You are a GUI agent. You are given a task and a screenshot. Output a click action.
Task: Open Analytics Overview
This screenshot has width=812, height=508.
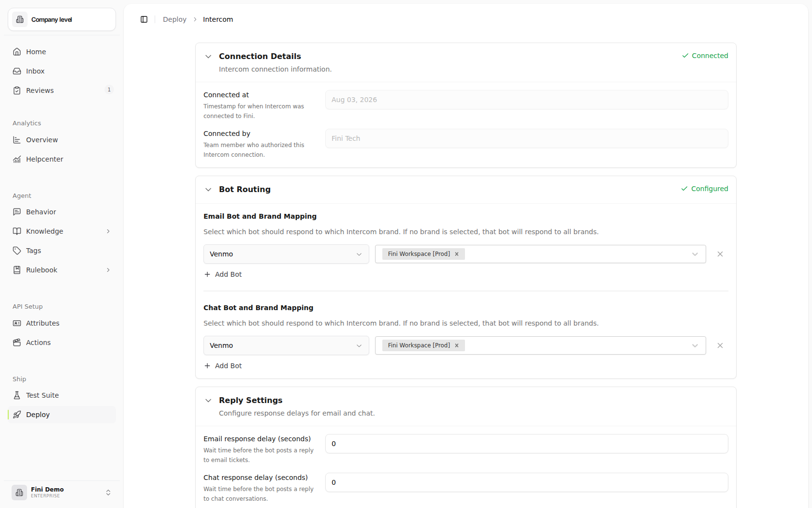[x=62, y=140]
